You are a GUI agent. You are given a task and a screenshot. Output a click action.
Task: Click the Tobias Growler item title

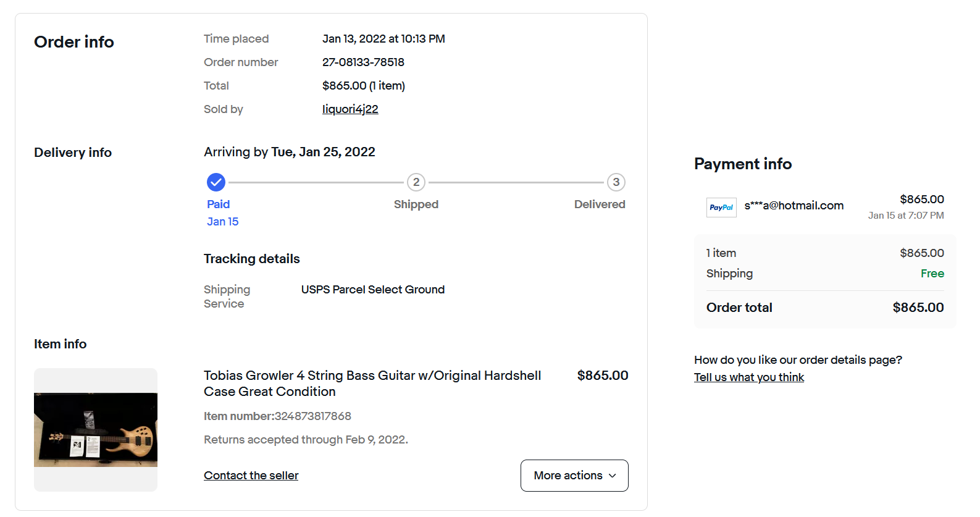tap(372, 384)
